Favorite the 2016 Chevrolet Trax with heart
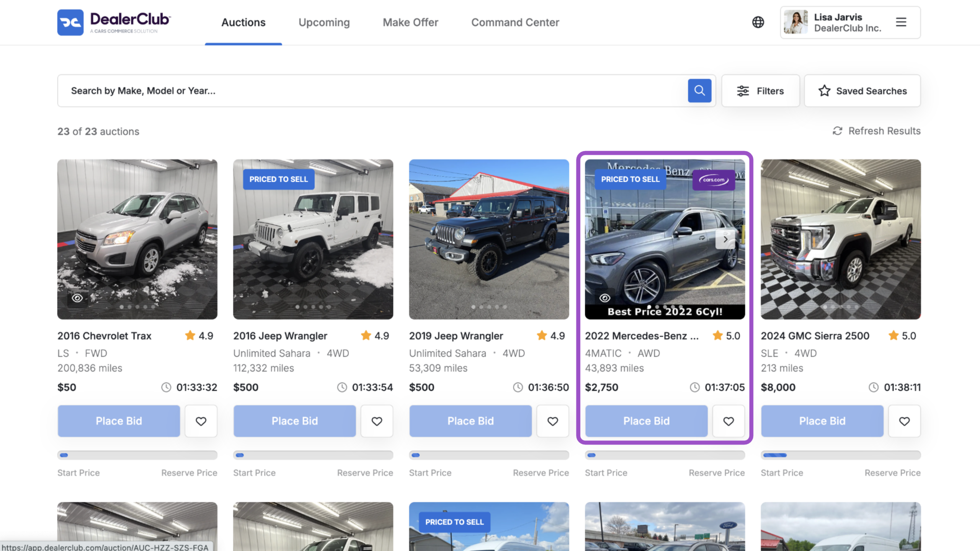 pyautogui.click(x=201, y=421)
